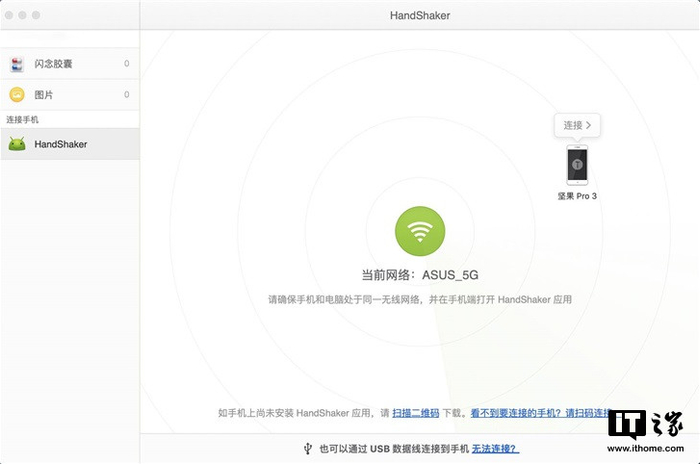Select HandShaker in the sidebar
Screen dimensions: 700x464
pos(70,144)
